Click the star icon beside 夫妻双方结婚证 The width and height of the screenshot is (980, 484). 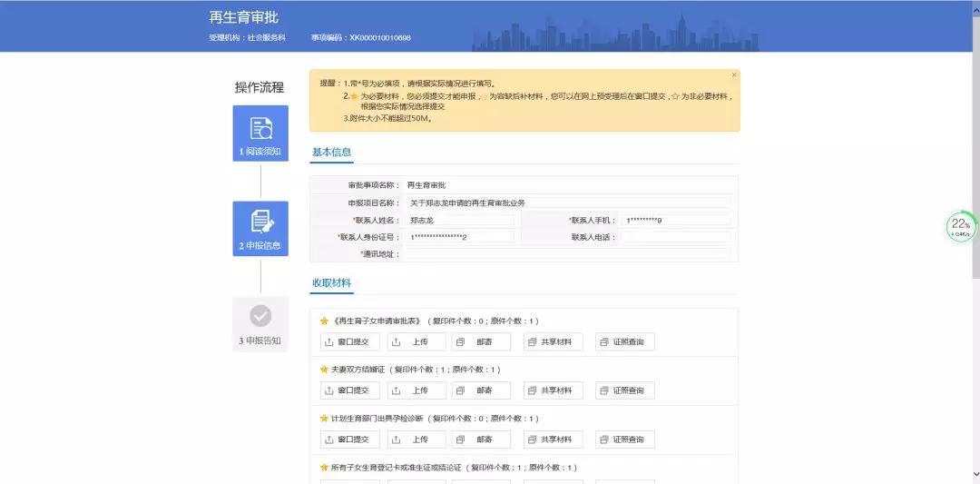coord(324,370)
